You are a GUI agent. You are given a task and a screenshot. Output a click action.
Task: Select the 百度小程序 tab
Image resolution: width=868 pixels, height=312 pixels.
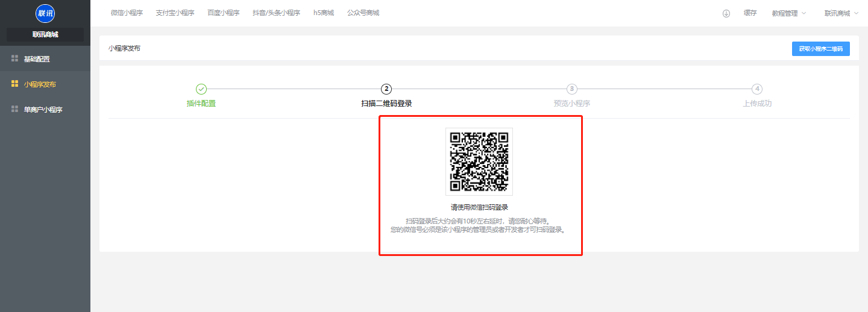[x=223, y=13]
